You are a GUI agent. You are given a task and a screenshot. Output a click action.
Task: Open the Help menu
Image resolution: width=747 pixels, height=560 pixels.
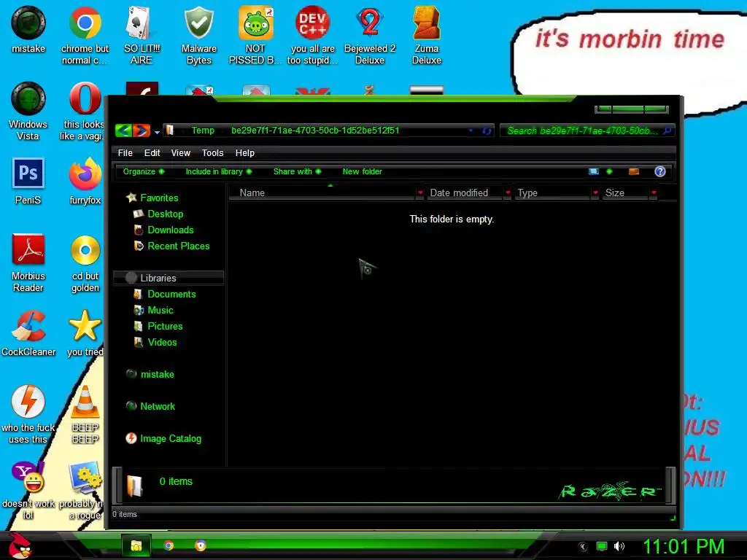[x=245, y=153]
